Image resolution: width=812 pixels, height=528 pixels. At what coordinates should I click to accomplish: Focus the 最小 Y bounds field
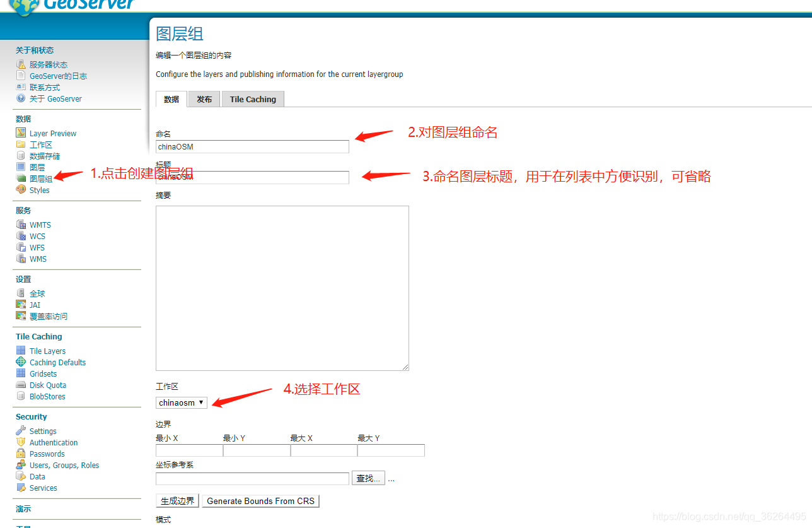point(257,450)
